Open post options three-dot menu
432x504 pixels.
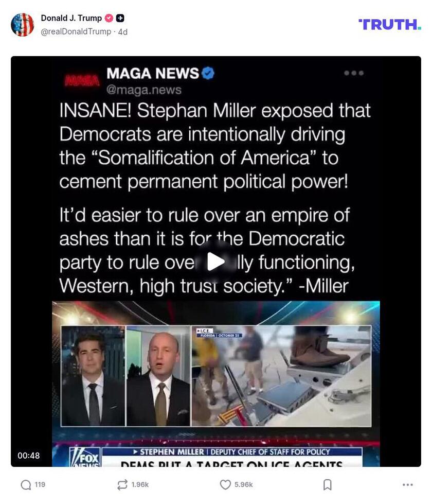point(408,484)
